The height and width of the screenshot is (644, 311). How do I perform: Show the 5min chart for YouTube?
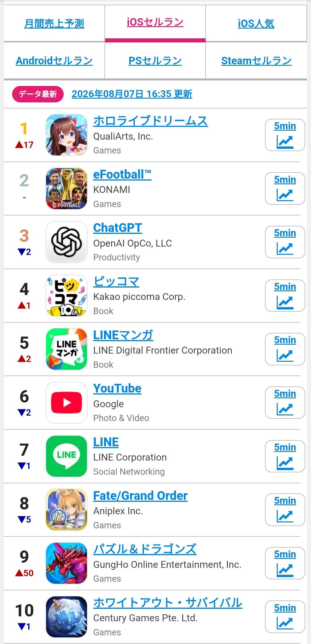(x=285, y=403)
